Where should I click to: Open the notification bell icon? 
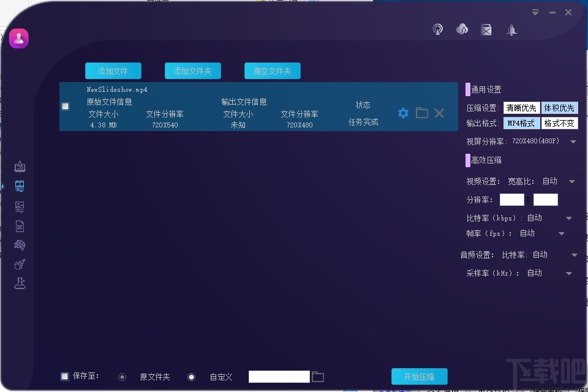tap(511, 29)
